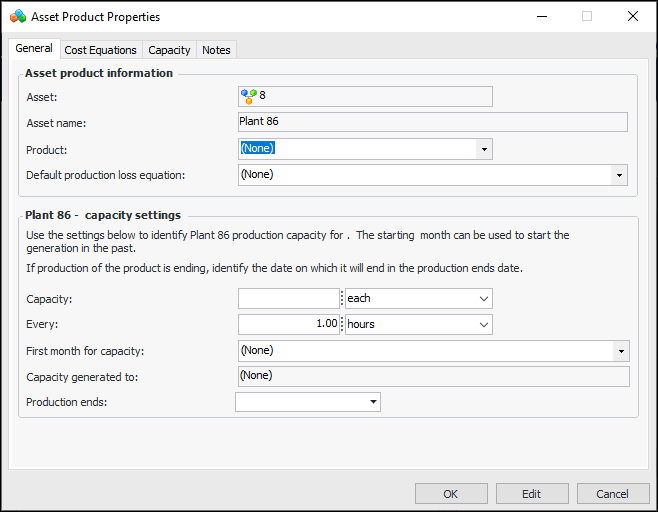Click the Capacity amount input field

pyautogui.click(x=289, y=299)
